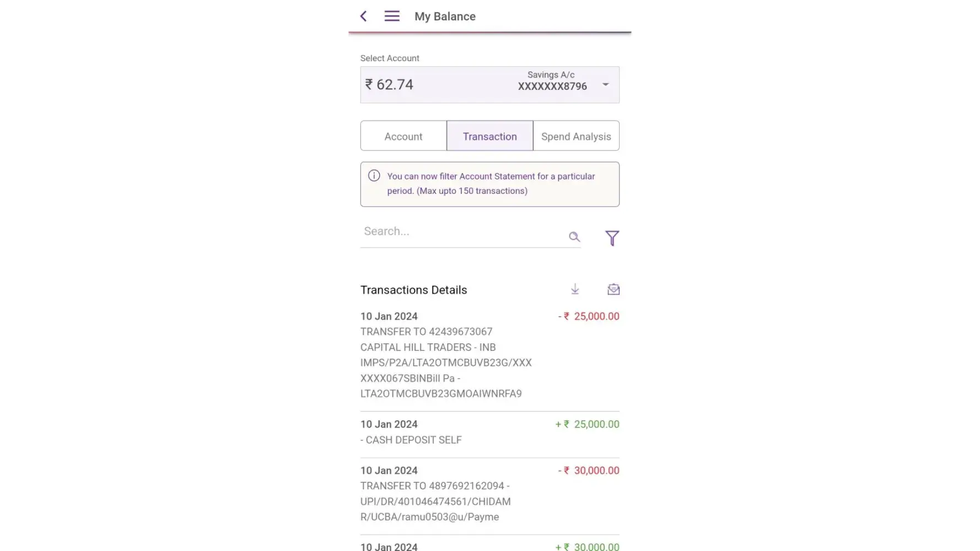Open the Spend Analysis tab
Viewport: 980px width, 551px height.
(576, 136)
